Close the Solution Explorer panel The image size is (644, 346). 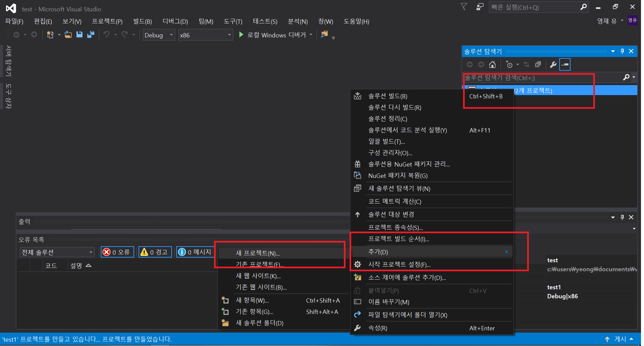[x=631, y=51]
